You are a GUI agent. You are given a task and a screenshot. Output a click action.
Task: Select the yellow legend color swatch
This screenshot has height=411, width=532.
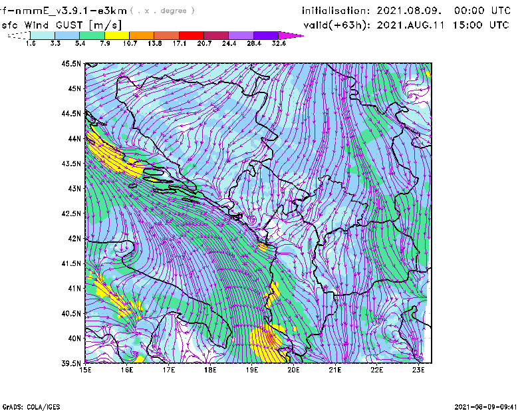click(117, 35)
